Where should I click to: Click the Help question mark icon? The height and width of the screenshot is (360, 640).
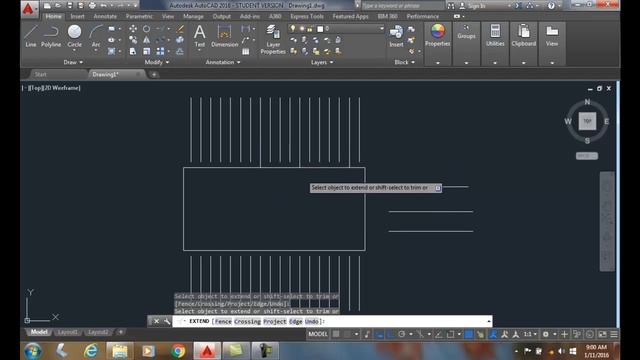(x=551, y=5)
